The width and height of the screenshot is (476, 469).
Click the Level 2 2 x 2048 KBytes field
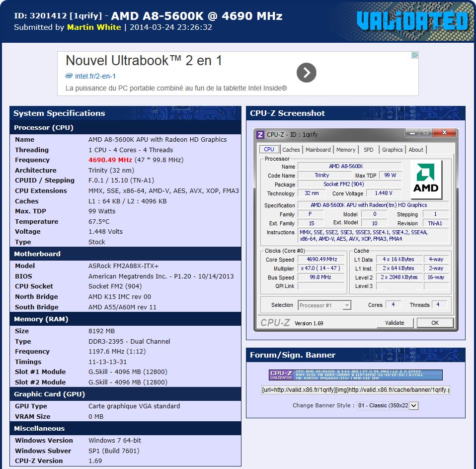click(399, 277)
